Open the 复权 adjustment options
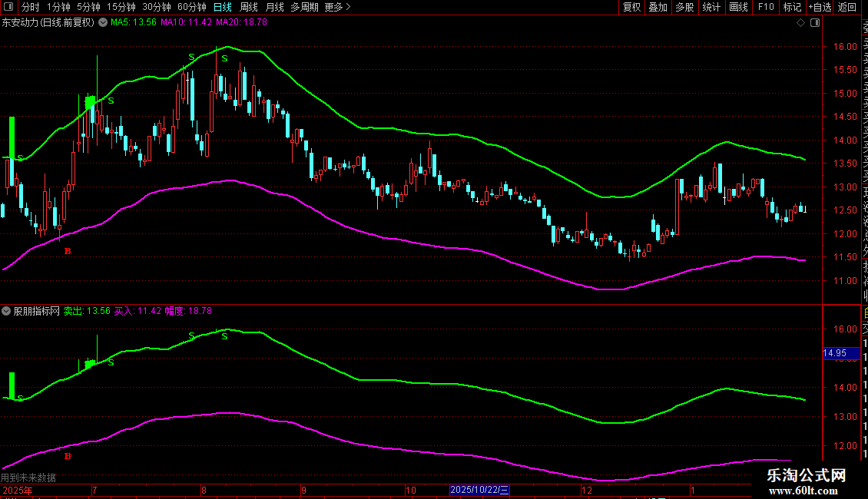Image resolution: width=868 pixels, height=499 pixels. pos(631,7)
